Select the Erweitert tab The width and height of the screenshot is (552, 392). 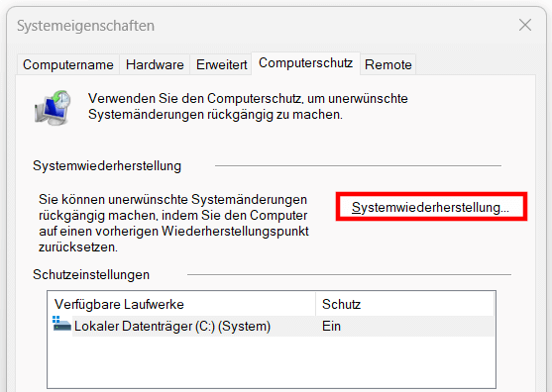221,64
